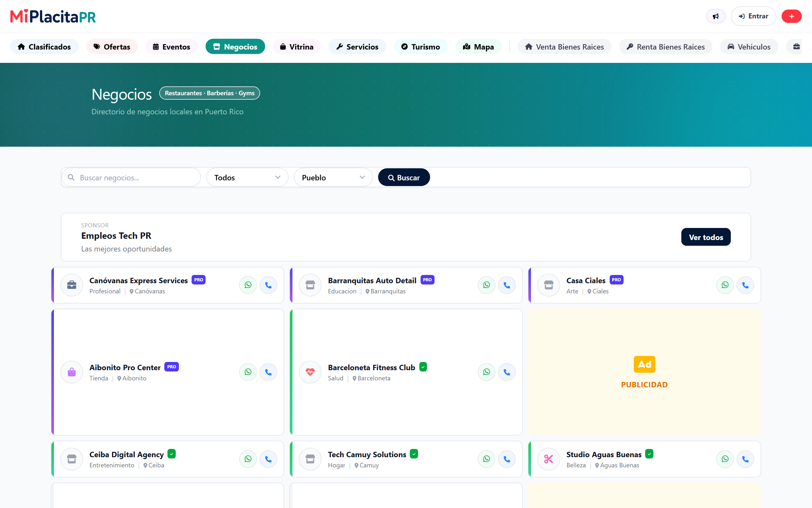The width and height of the screenshot is (812, 508).
Task: Call Studio Aguas Buenas phone icon
Action: pos(745,459)
